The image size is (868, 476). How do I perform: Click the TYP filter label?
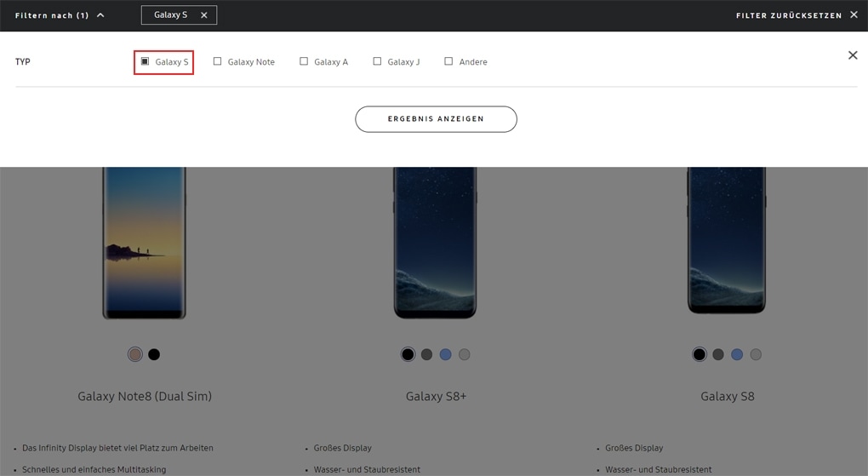[x=23, y=61]
